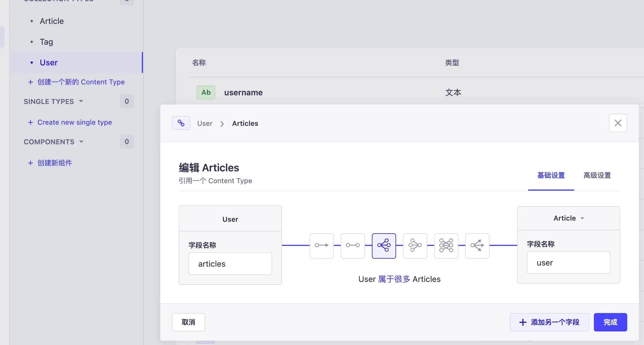644x345 pixels.
Task: Select the many-to-one relation icon
Action: click(x=415, y=246)
